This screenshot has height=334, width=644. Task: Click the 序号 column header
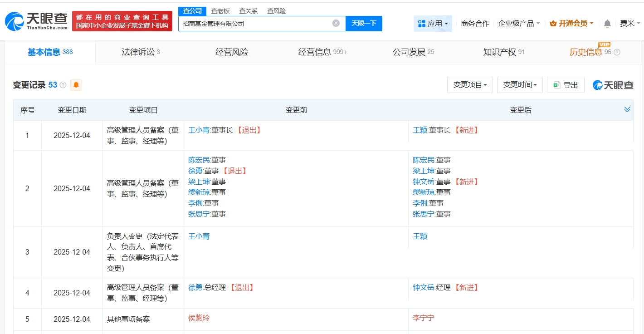tap(27, 110)
